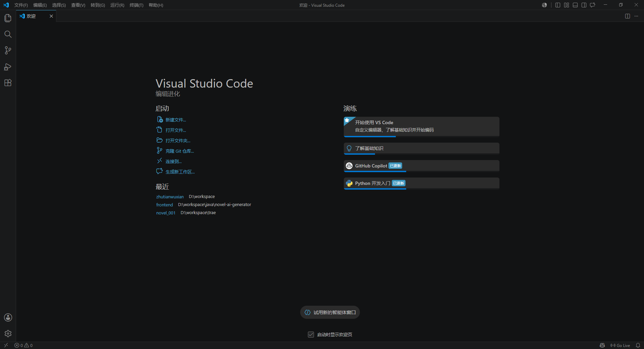Open the Explorer view in the activity bar

(8, 18)
